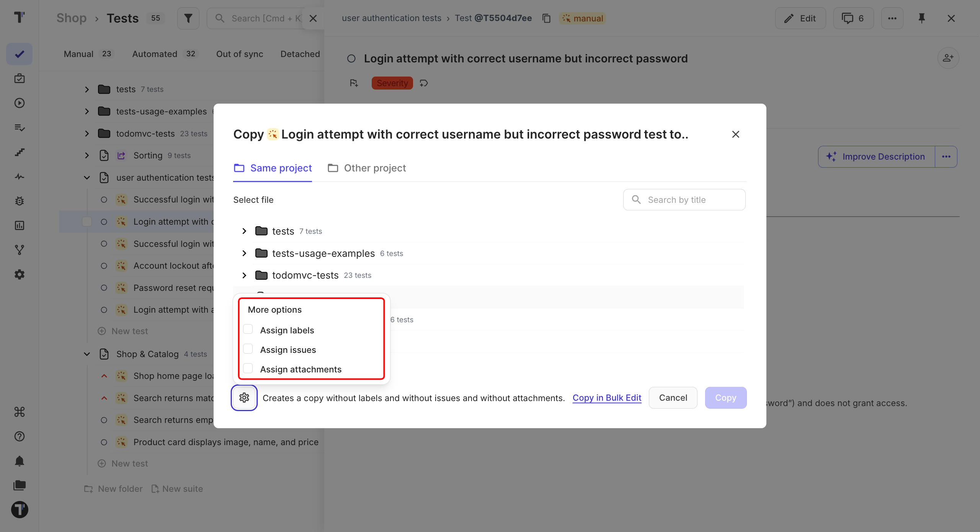Enable Assign labels checkbox

[x=248, y=330]
